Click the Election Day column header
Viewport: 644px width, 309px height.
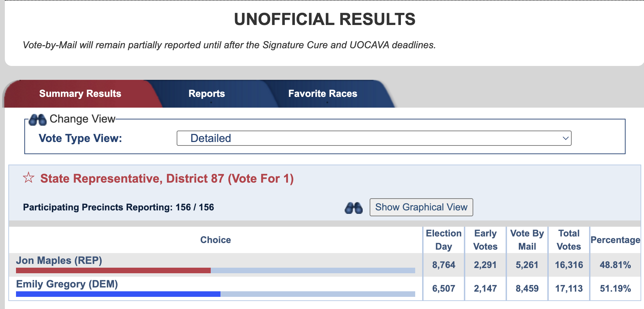[x=444, y=240]
